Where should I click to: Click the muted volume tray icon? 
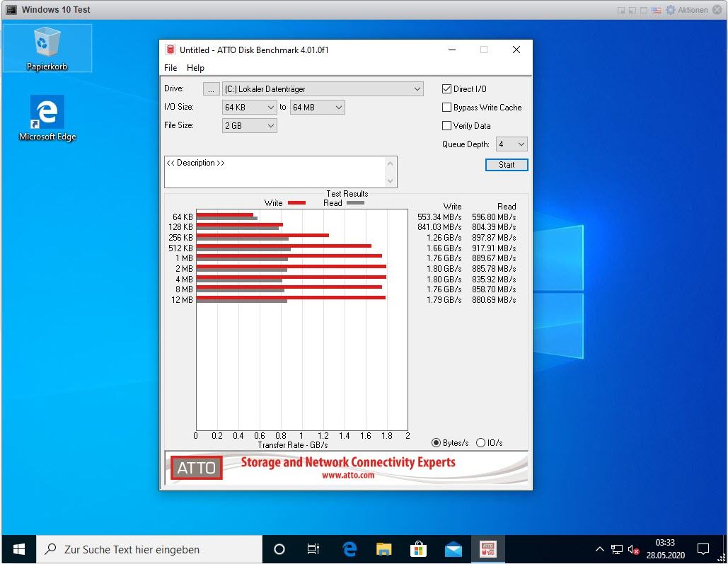(634, 550)
